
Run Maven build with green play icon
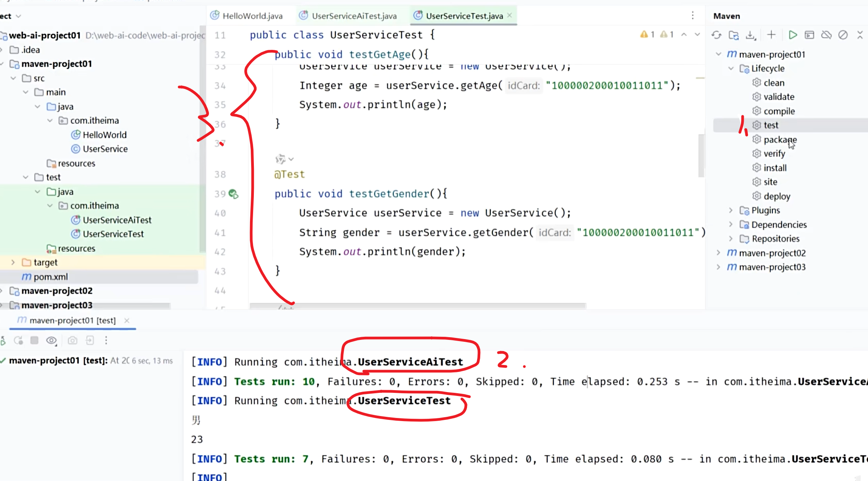click(793, 35)
